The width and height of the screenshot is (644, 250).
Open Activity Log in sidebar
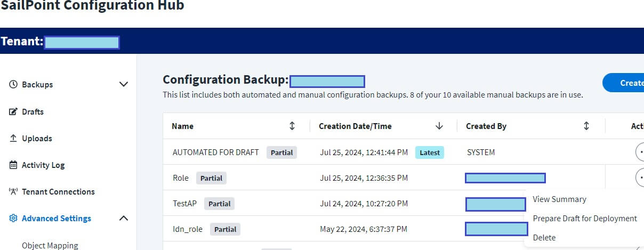pos(43,165)
